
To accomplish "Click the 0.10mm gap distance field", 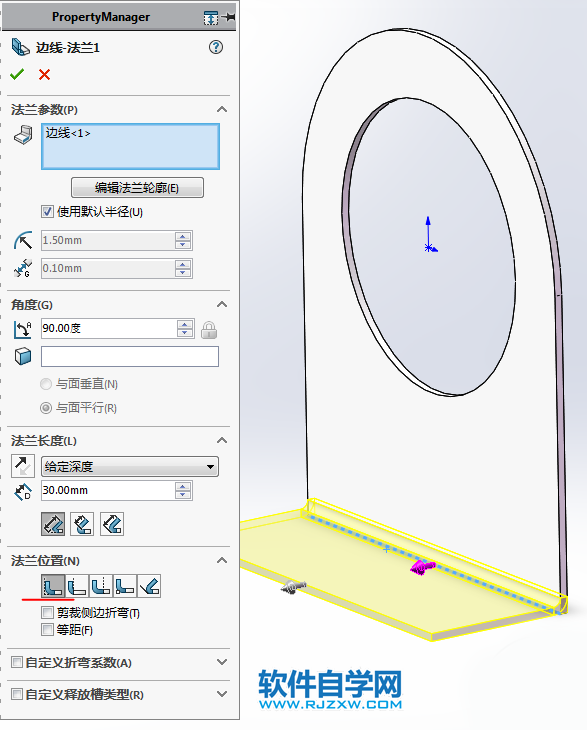I will click(x=108, y=269).
